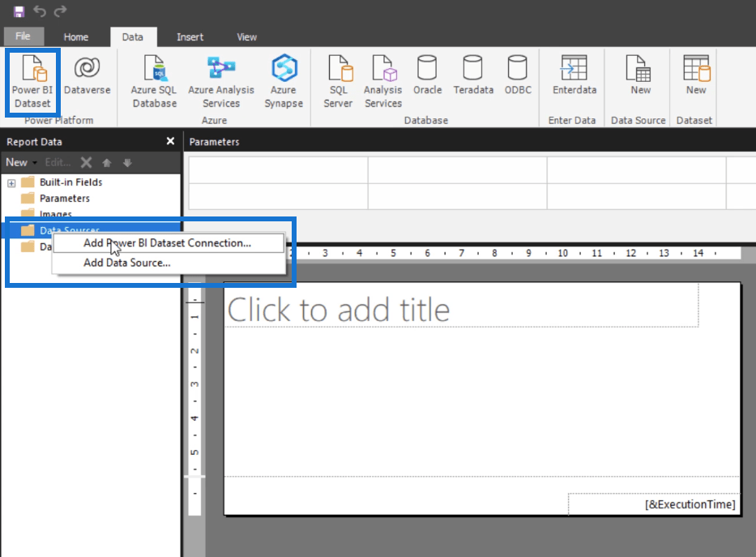Click the Undo arrow icon

tap(40, 11)
